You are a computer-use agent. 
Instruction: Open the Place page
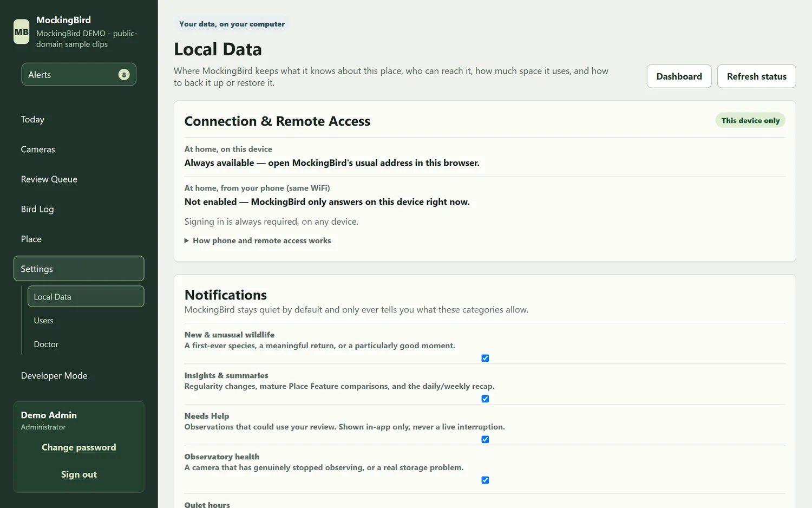point(78,239)
